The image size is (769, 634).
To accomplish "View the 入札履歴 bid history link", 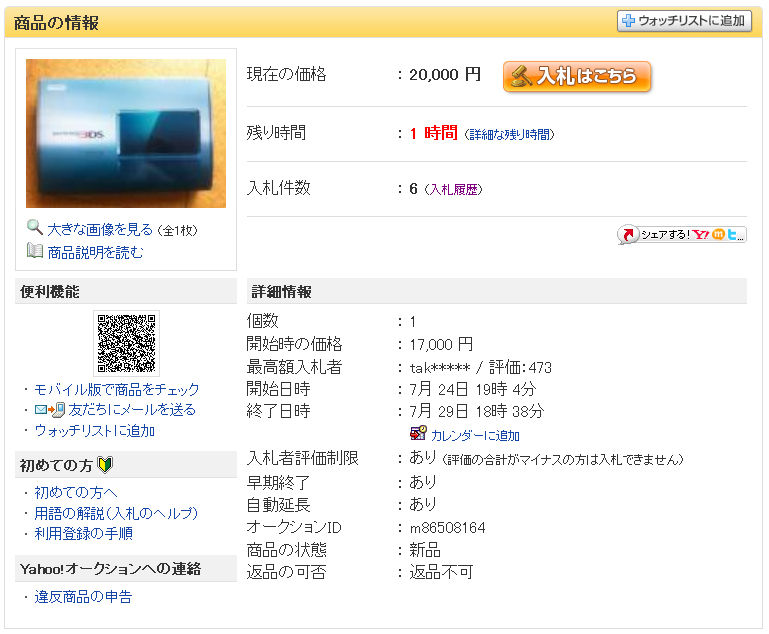I will (x=453, y=189).
